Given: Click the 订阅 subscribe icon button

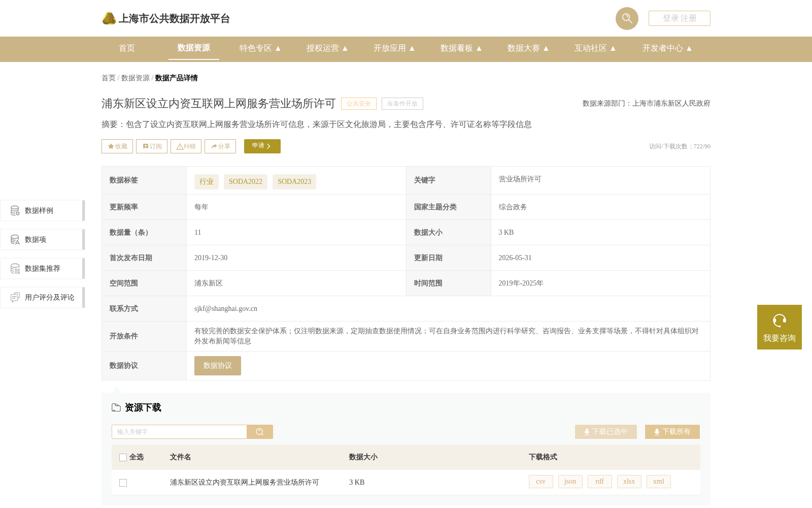Looking at the screenshot, I should [x=152, y=146].
